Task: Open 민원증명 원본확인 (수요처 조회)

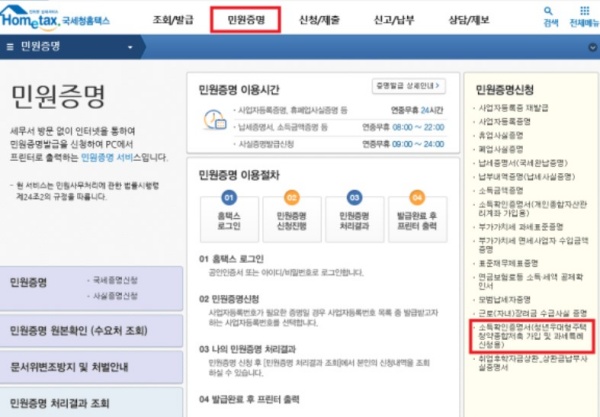Action: click(91, 331)
